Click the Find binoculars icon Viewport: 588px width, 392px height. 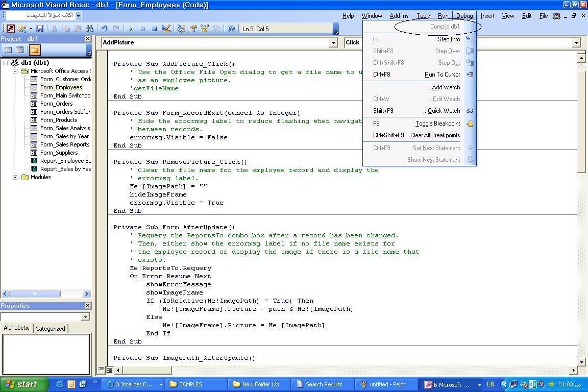pyautogui.click(x=90, y=29)
